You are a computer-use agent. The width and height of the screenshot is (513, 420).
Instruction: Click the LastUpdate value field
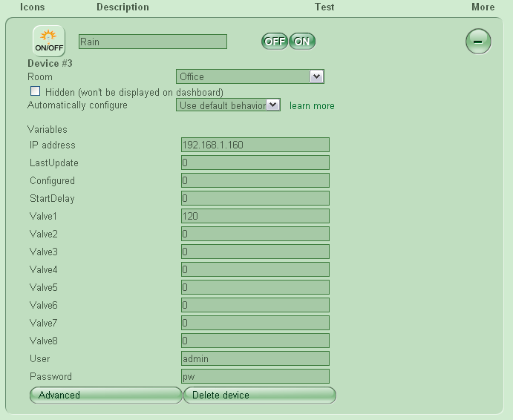click(x=255, y=163)
